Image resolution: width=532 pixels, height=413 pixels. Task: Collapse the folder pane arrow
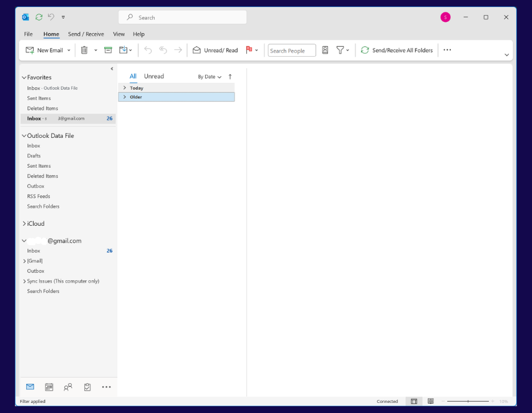click(x=112, y=69)
